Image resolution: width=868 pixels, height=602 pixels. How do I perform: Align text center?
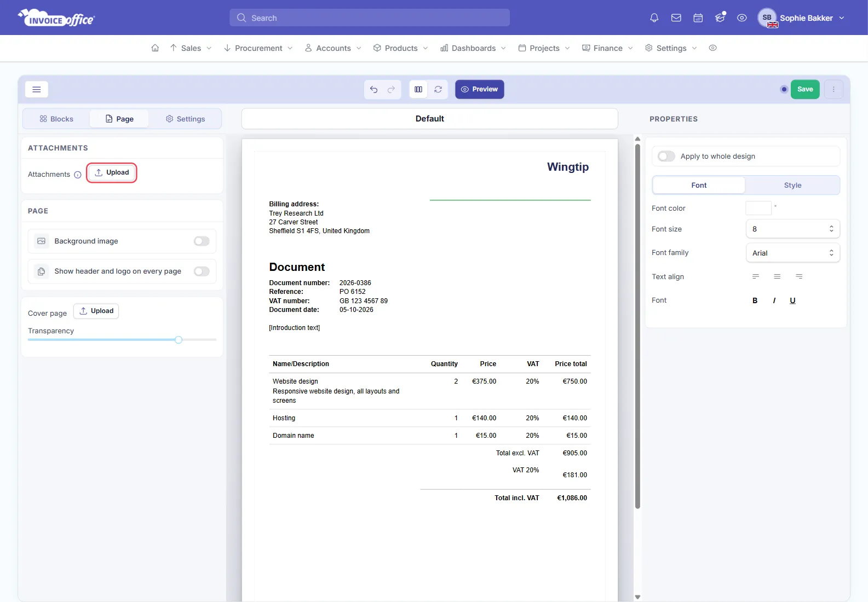(x=777, y=276)
